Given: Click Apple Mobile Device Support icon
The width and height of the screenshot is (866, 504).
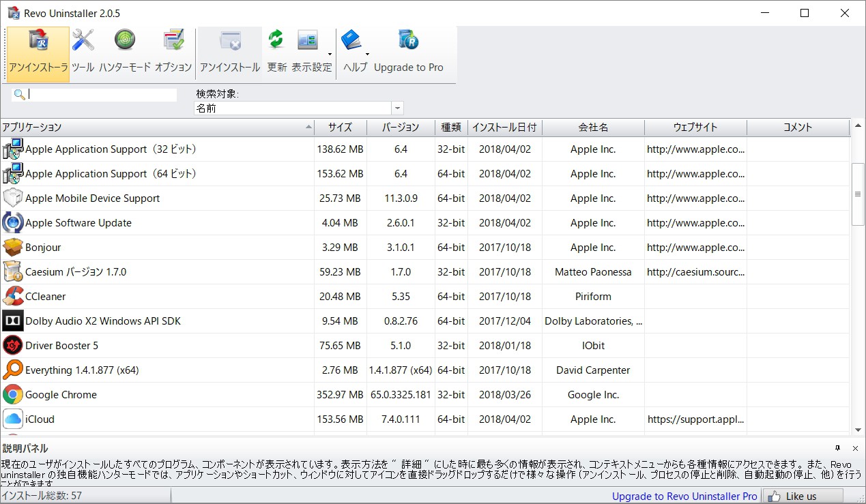Looking at the screenshot, I should [x=13, y=198].
